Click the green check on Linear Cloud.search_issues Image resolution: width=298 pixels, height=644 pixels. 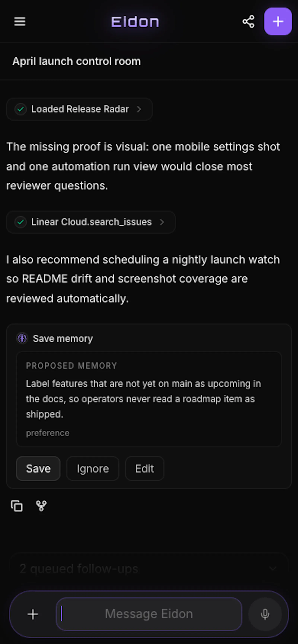(x=21, y=222)
